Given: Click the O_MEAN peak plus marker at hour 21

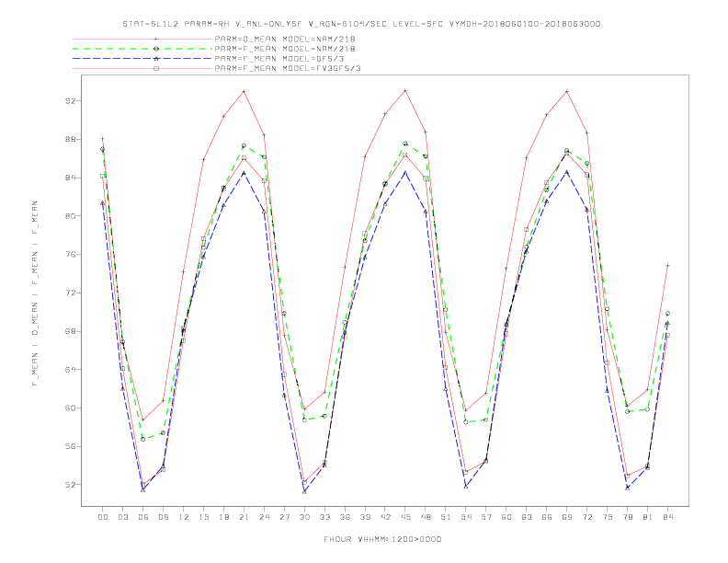Looking at the screenshot, I should (244, 91).
